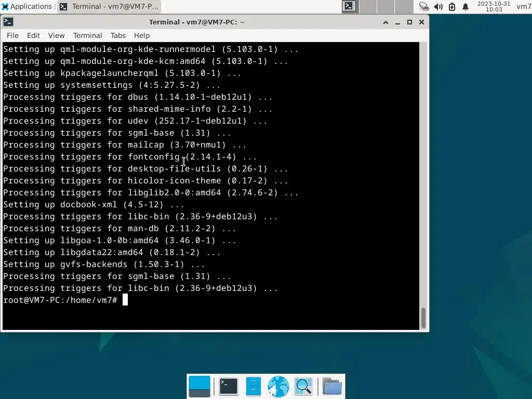Click the 'Setting up libgoa-1.0-0b:amd64' line
The width and height of the screenshot is (532, 399).
pyautogui.click(x=119, y=241)
